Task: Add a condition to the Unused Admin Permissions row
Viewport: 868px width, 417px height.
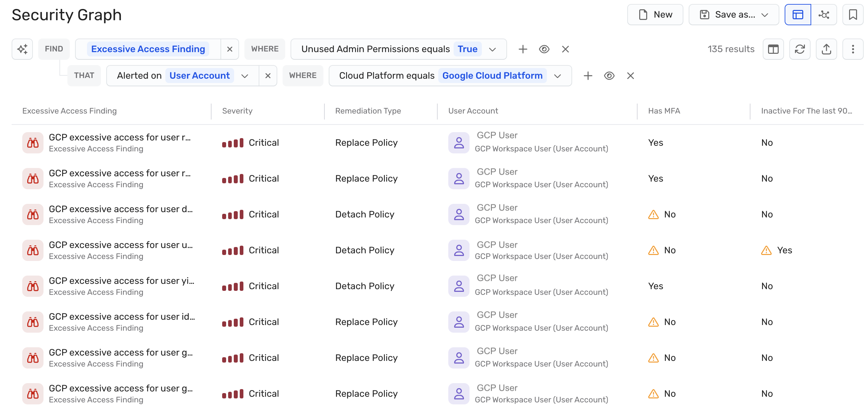Action: click(x=523, y=49)
